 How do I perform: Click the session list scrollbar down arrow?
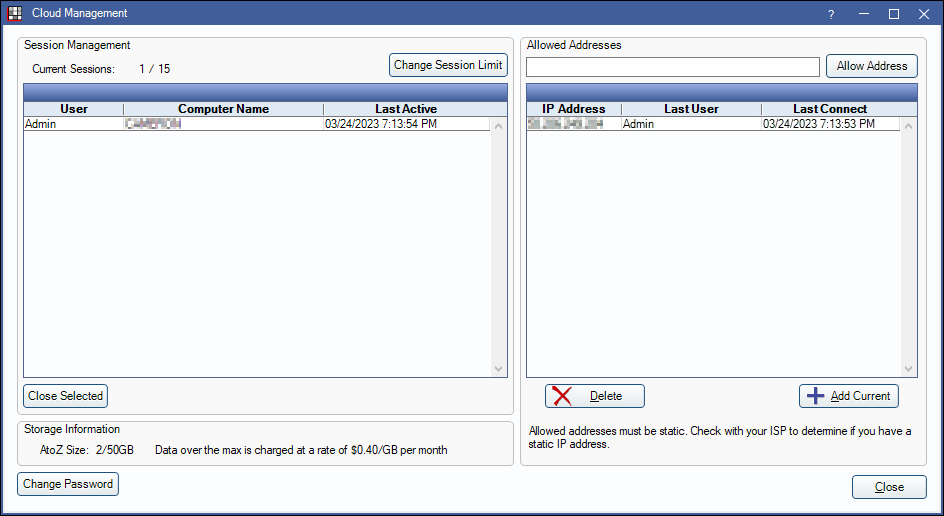tap(500, 369)
